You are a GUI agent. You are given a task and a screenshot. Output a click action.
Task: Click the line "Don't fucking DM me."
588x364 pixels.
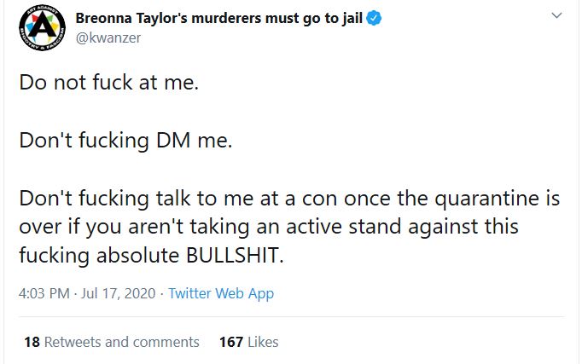pos(125,140)
